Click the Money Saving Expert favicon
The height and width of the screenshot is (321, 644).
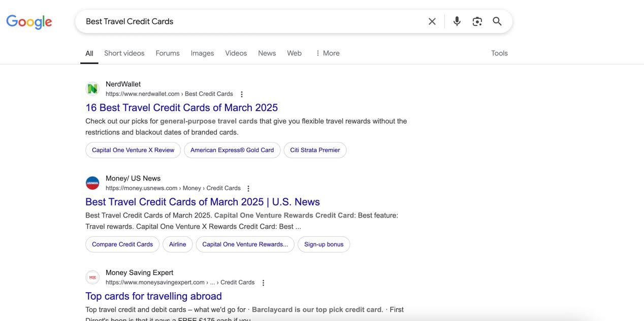point(92,277)
